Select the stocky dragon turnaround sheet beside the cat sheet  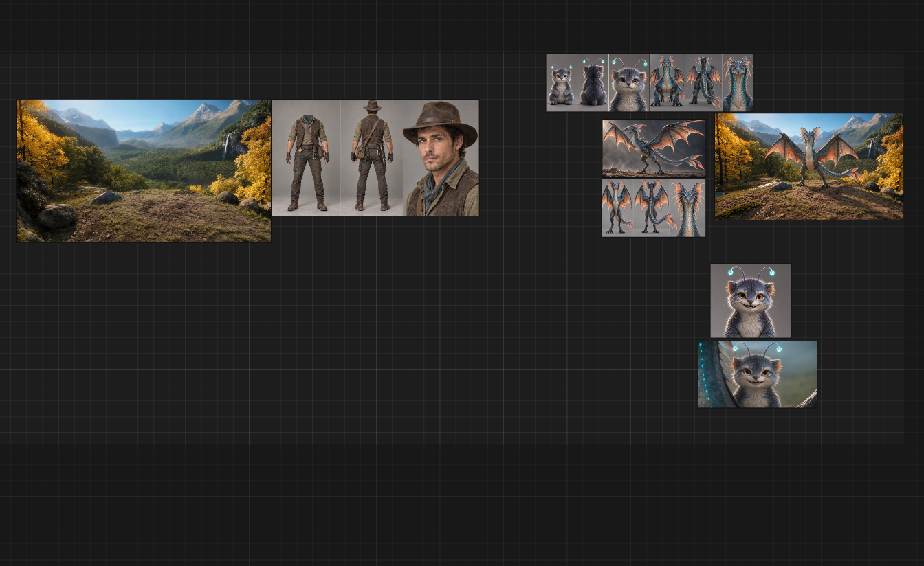(x=701, y=82)
